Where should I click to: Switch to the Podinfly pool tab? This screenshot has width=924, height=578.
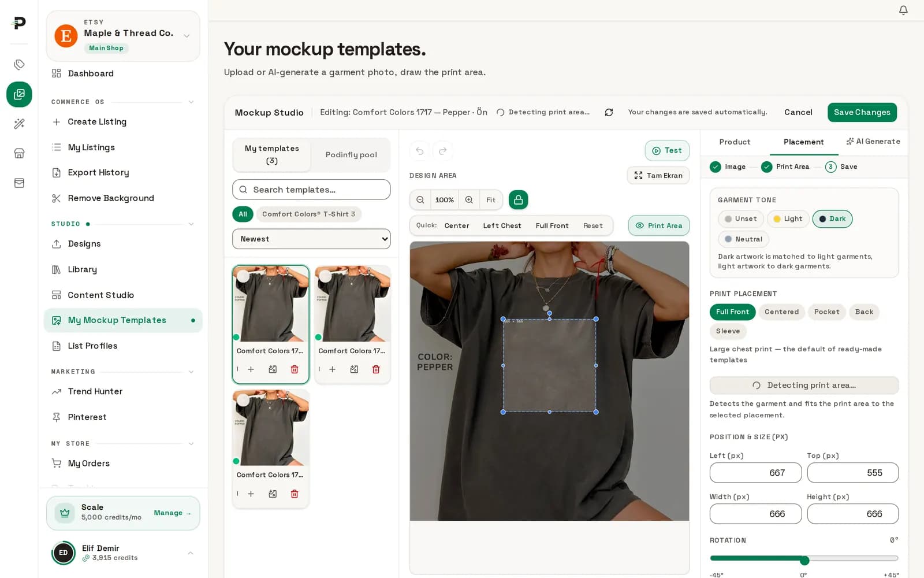pos(351,155)
